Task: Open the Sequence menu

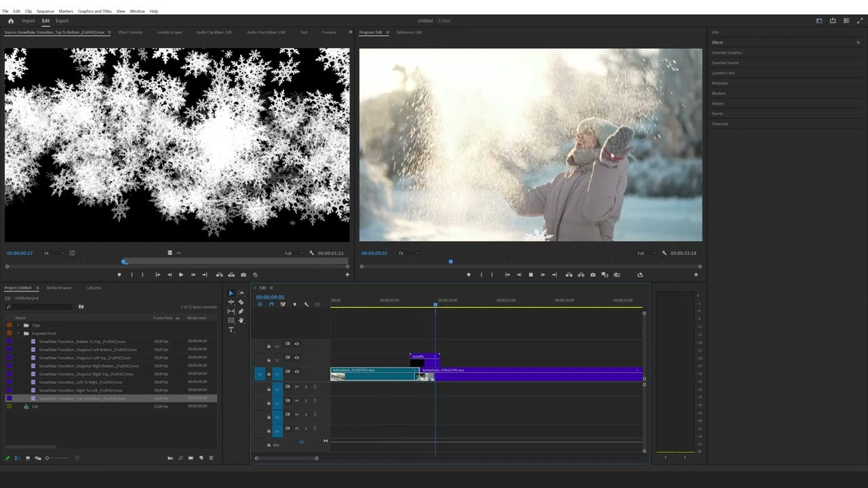Action: tap(45, 11)
